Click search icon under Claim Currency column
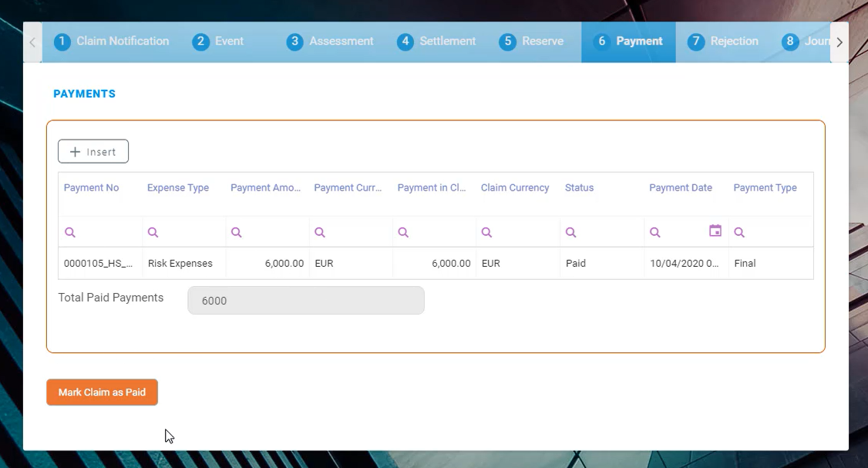This screenshot has width=868, height=468. click(x=487, y=232)
